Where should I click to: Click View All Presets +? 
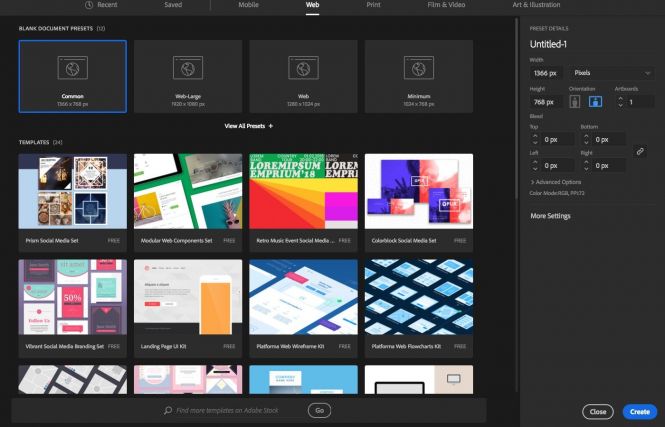[249, 126]
